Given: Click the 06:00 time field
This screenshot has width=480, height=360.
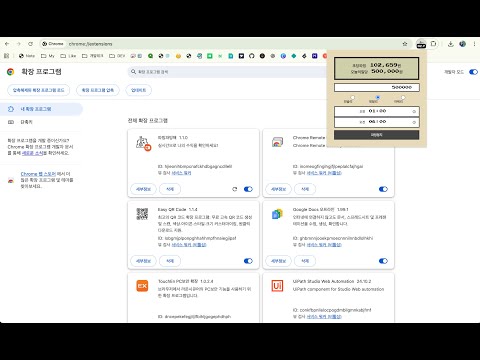Looking at the screenshot, I should tap(377, 122).
